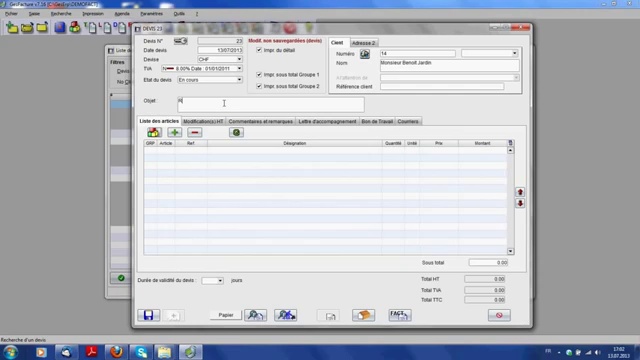Click the preview-with-printer magnifier button
The width and height of the screenshot is (640, 360).
(x=285, y=315)
